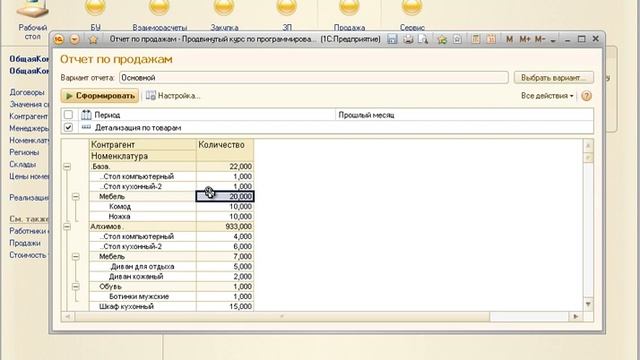Collapse Мебель group under Алхимов

76,257
